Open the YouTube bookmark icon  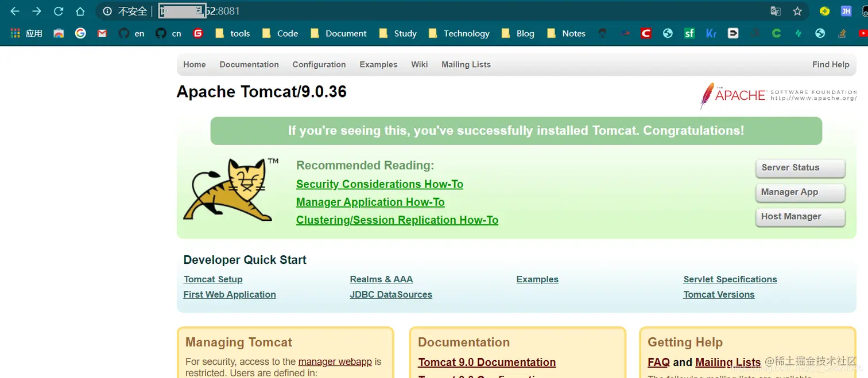(863, 33)
